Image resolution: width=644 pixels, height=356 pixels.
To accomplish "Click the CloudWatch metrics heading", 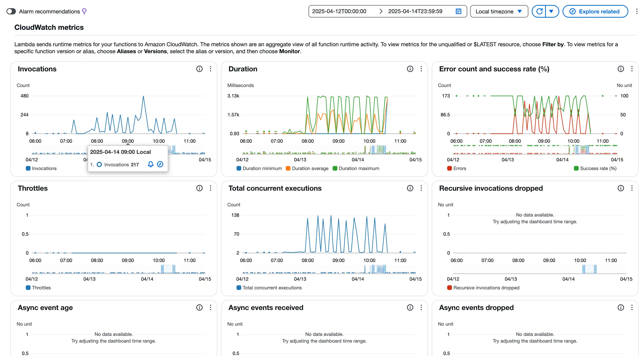I will [49, 27].
